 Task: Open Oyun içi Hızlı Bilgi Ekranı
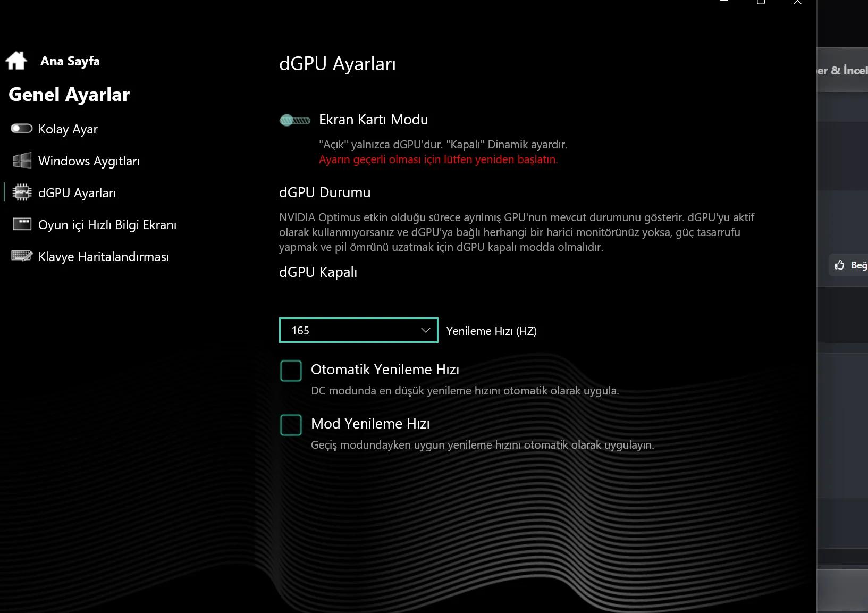tap(107, 225)
